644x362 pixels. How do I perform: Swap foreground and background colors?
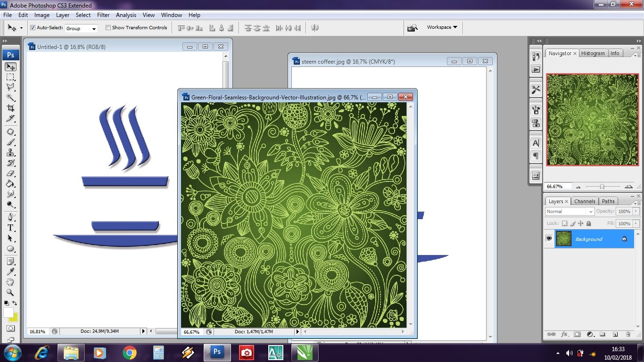(15, 303)
